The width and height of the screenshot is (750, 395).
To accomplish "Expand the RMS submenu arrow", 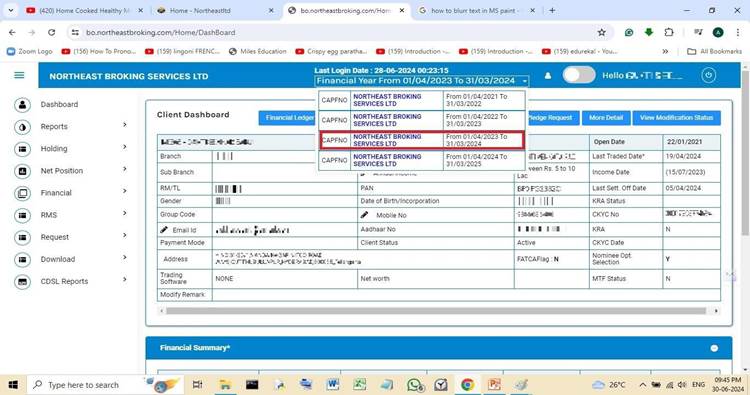I will tap(124, 213).
